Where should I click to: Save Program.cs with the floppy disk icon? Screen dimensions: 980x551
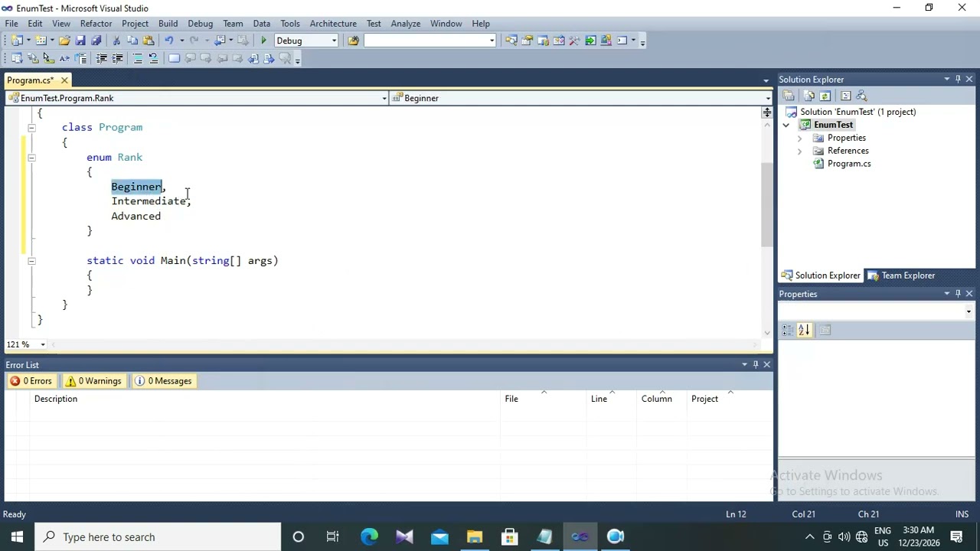[x=80, y=41]
